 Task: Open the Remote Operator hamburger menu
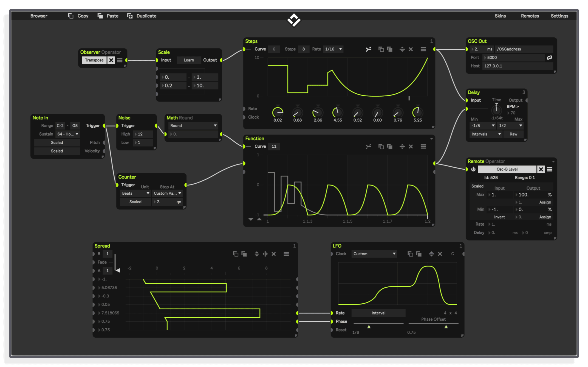(x=550, y=169)
